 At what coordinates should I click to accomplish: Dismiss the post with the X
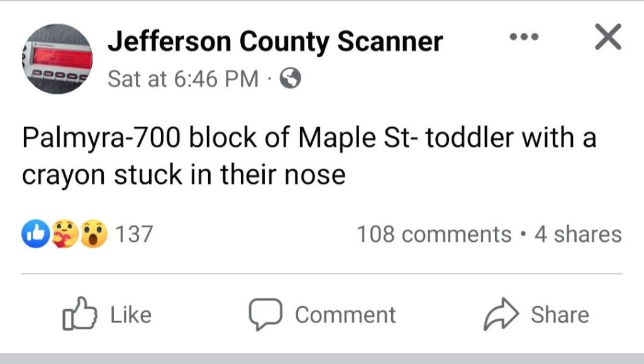pyautogui.click(x=608, y=38)
